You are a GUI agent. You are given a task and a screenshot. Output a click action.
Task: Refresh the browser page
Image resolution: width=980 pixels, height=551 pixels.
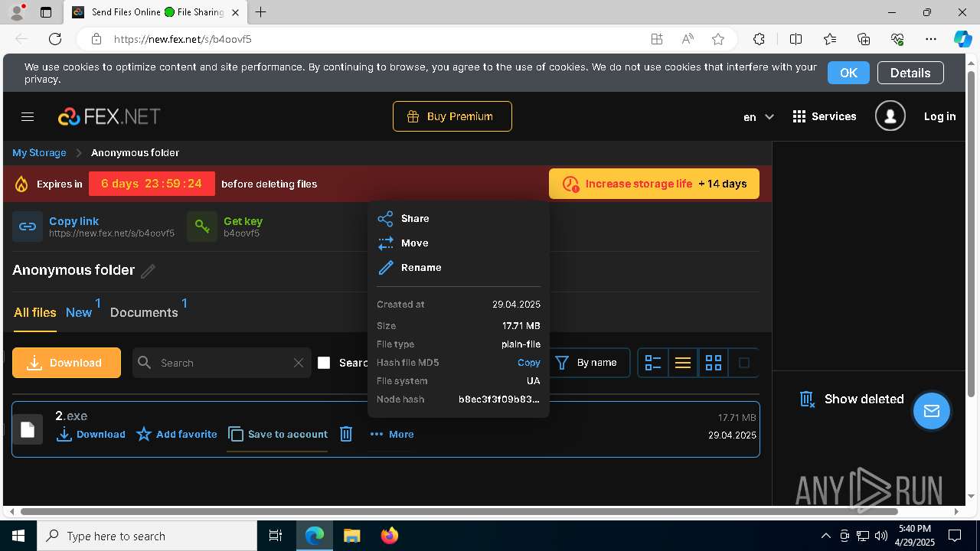tap(55, 39)
